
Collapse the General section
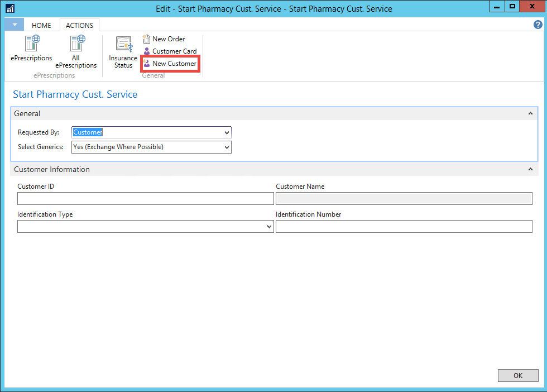pos(530,113)
